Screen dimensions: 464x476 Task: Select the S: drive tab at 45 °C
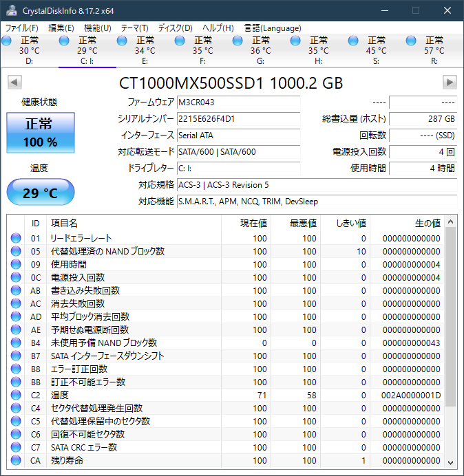tap(376, 50)
